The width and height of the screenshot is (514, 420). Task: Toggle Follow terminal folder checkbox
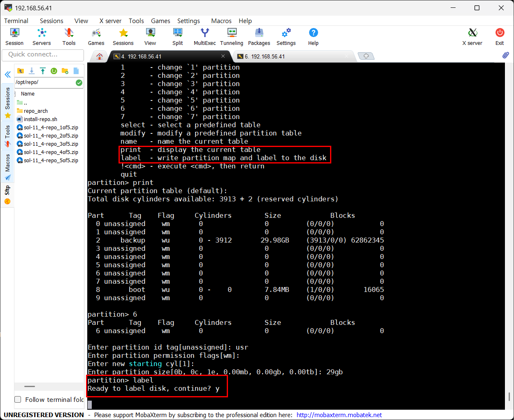18,399
